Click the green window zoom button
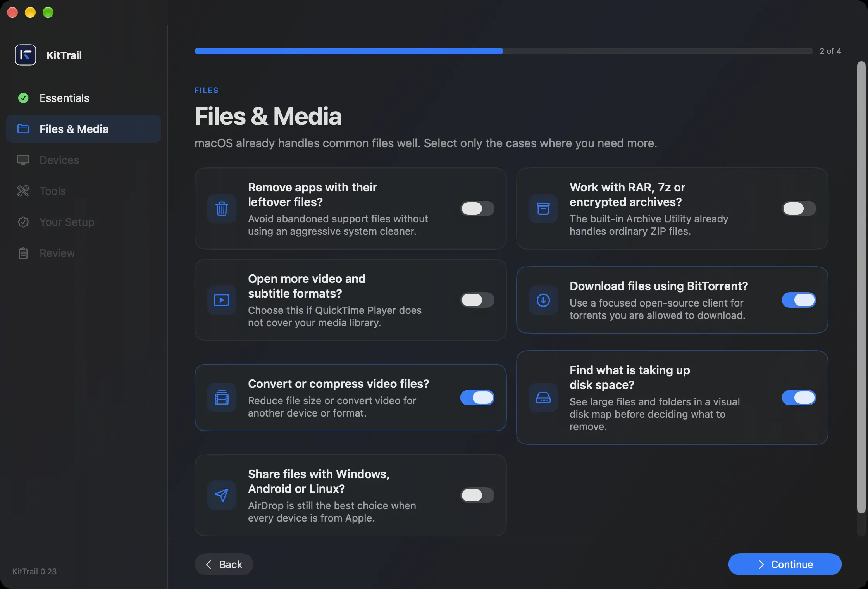The width and height of the screenshot is (868, 589). [x=48, y=12]
